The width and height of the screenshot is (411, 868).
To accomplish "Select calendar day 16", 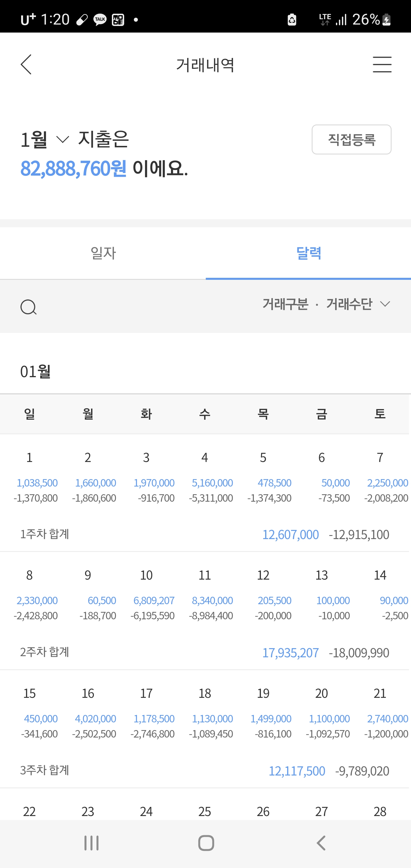I will point(88,693).
